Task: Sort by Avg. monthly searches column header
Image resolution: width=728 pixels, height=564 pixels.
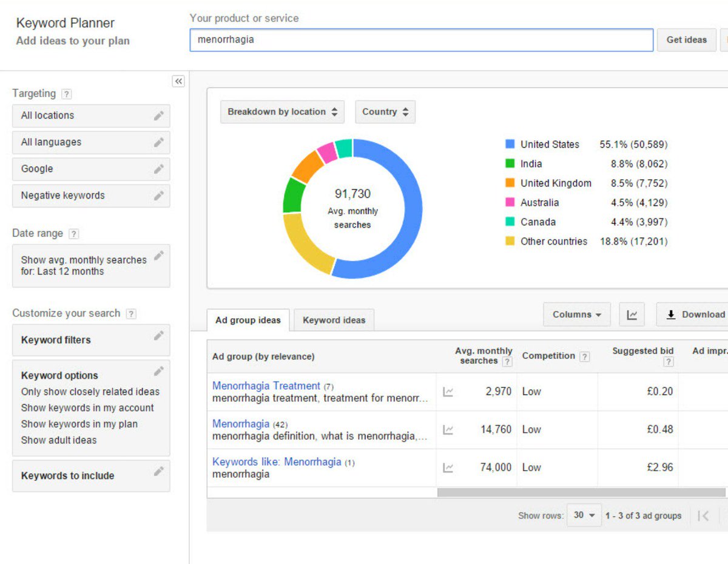Action: [x=484, y=356]
